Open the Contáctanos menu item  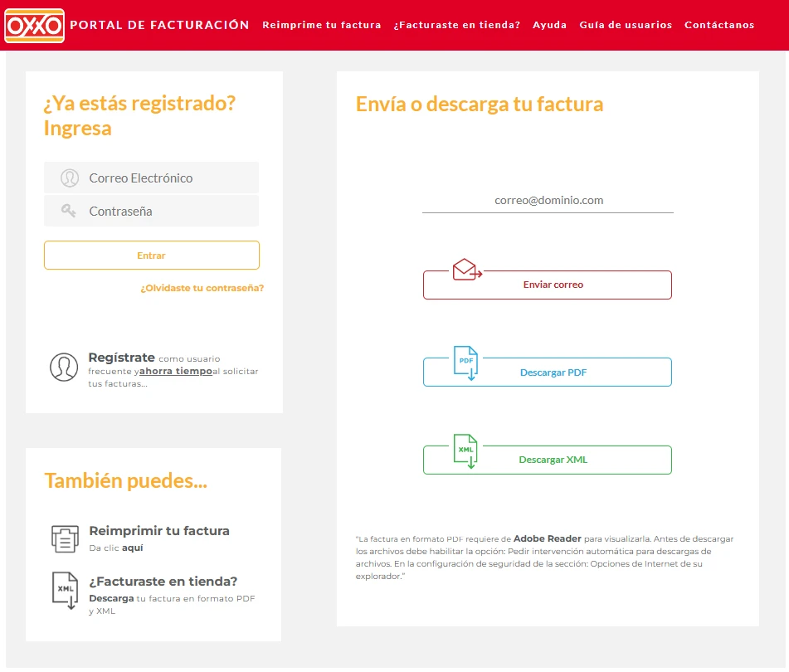(719, 25)
